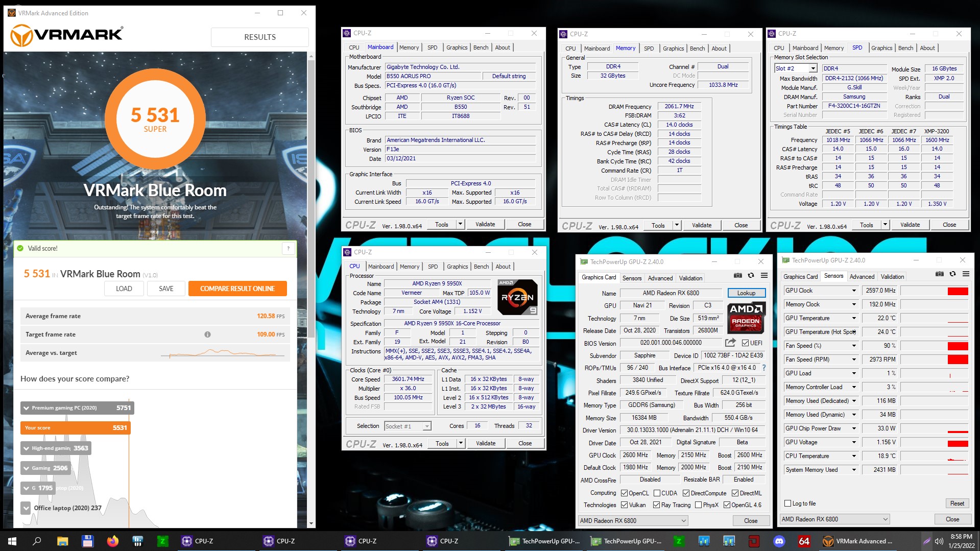Click the screenshot camera icon in left GPU-Z window
Viewport: 980px width, 551px height.
click(x=737, y=276)
